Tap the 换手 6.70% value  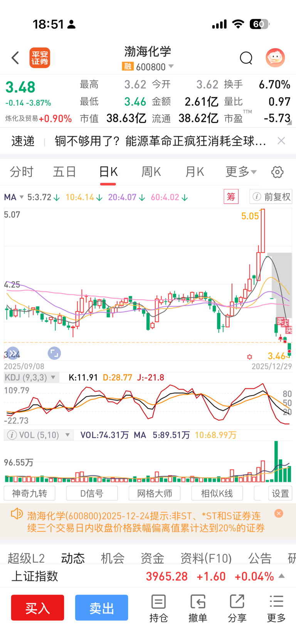tap(274, 84)
